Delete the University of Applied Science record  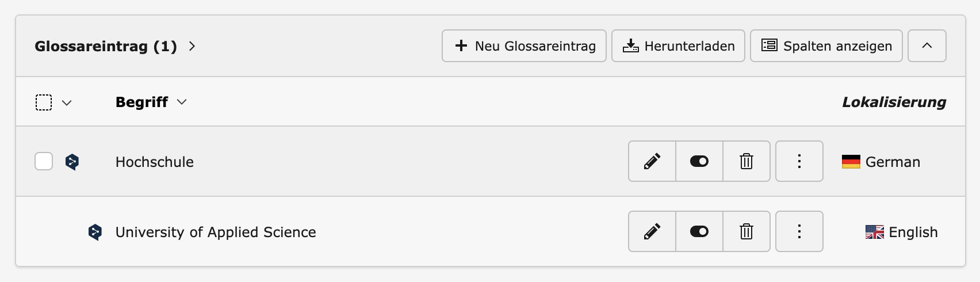pos(746,231)
